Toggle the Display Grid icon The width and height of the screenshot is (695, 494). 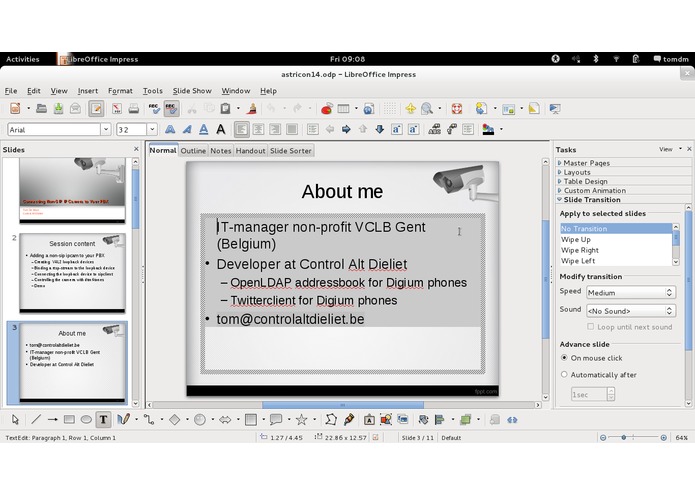pyautogui.click(x=390, y=109)
